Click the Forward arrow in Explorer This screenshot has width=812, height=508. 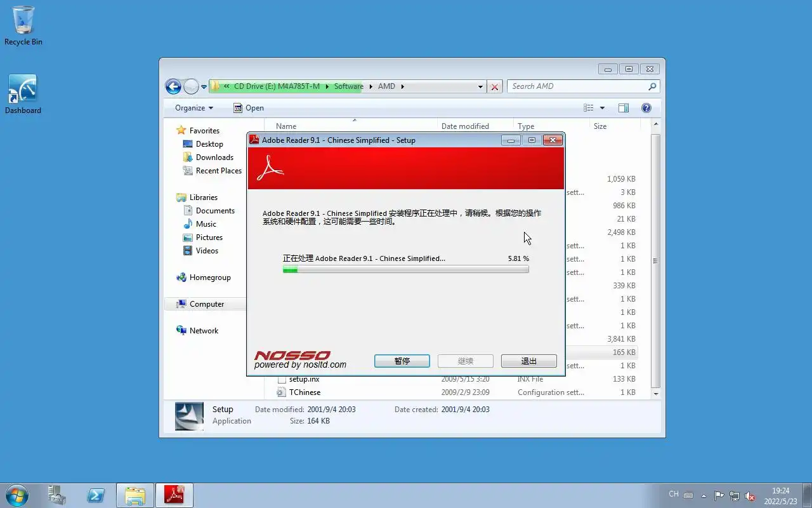click(191, 86)
